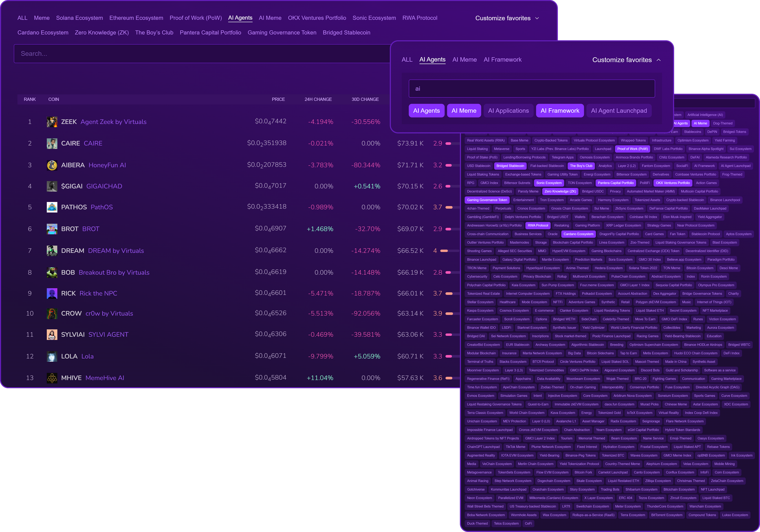
Task: Click the -92.056% value in CROW row
Action: [x=366, y=314]
